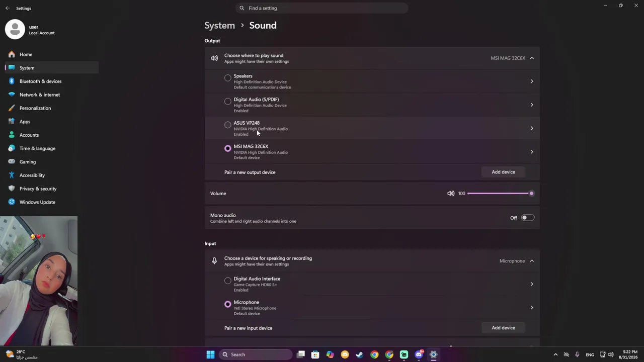This screenshot has width=644, height=362.
Task: Open Digital Audio (S/PDIF) properties arrow
Action: 532,105
